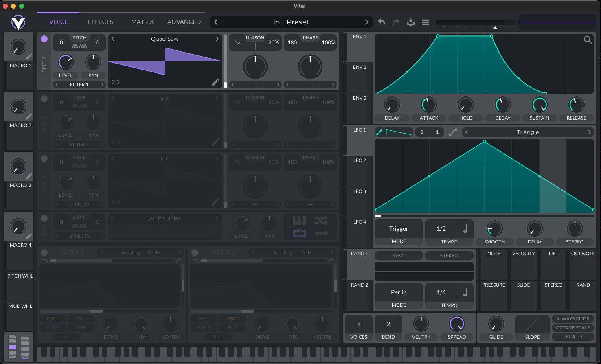Click the LFO paint pattern shape icon
Image resolution: width=601 pixels, height=364 pixels.
click(399, 132)
